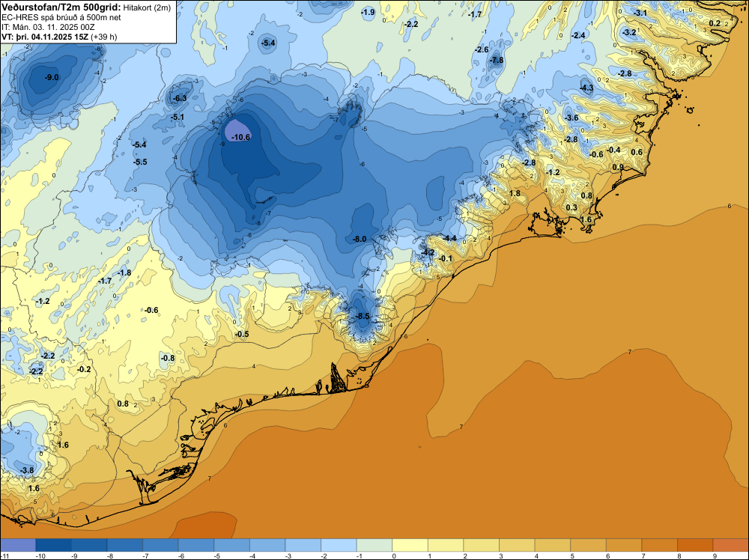Click the 0.6 temperature value

click(x=637, y=152)
